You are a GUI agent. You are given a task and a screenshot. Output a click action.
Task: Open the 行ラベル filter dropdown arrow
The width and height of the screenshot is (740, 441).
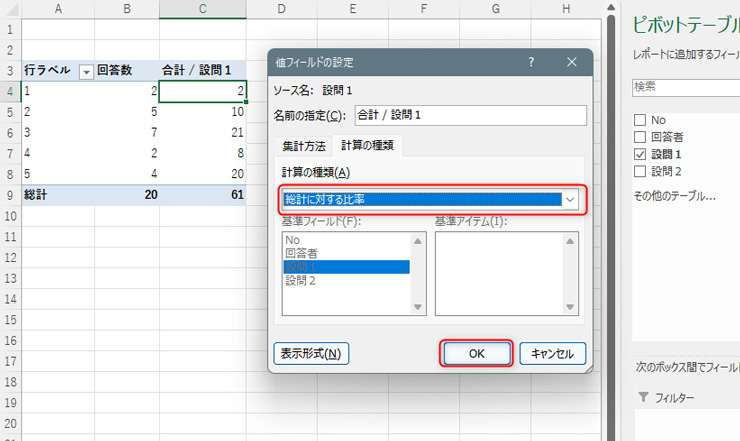[85, 71]
